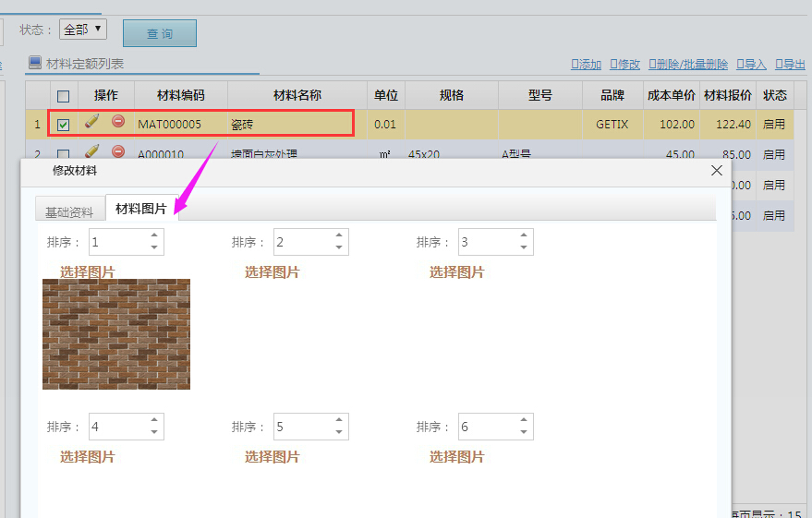
Task: Click the 添加 link
Action: (x=587, y=64)
